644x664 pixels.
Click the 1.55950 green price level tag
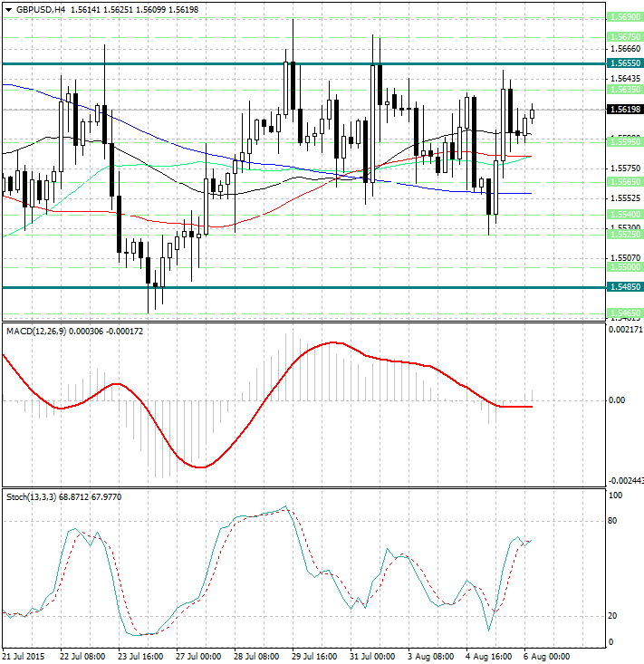pos(625,141)
